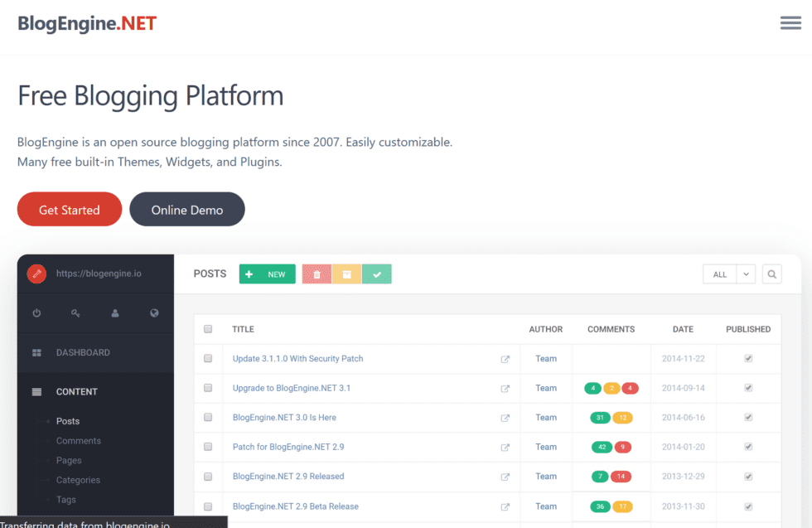The image size is (812, 528).
Task: Click the search magnifier icon in posts
Action: pyautogui.click(x=771, y=274)
